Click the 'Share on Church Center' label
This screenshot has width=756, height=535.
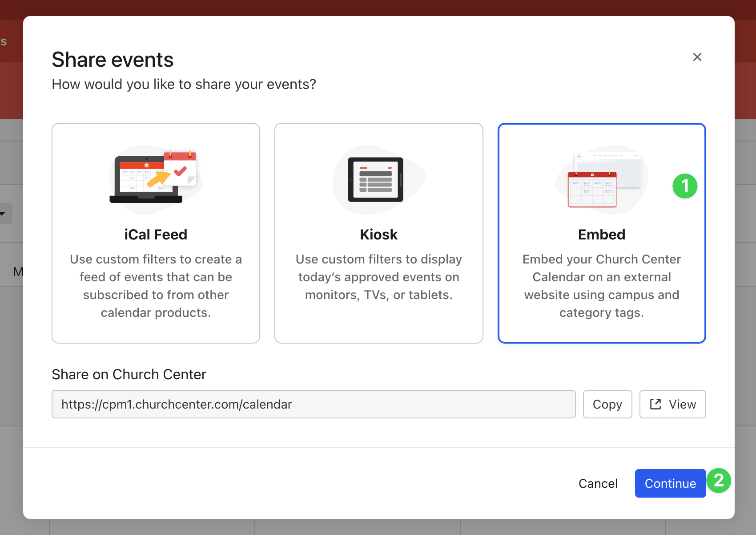[129, 374]
